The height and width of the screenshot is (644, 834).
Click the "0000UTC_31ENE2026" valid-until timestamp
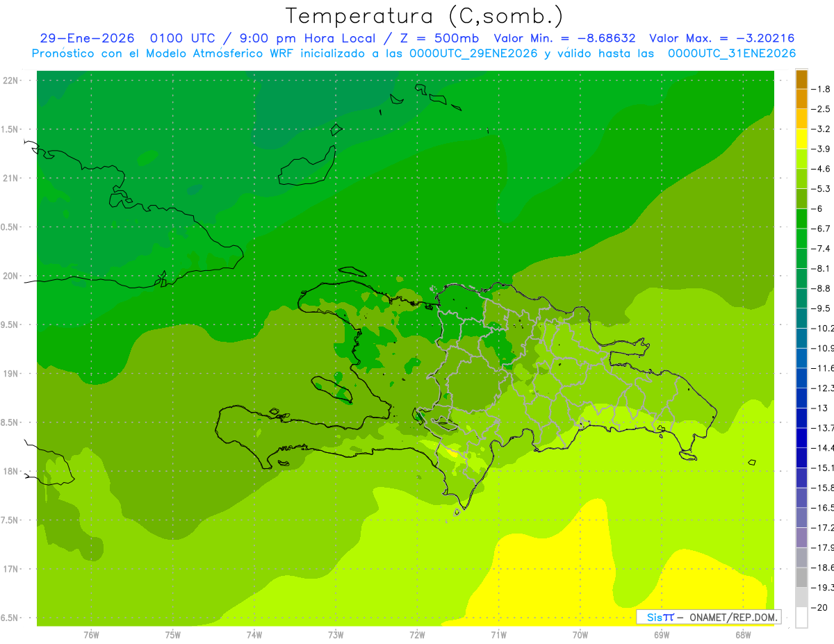(x=731, y=53)
